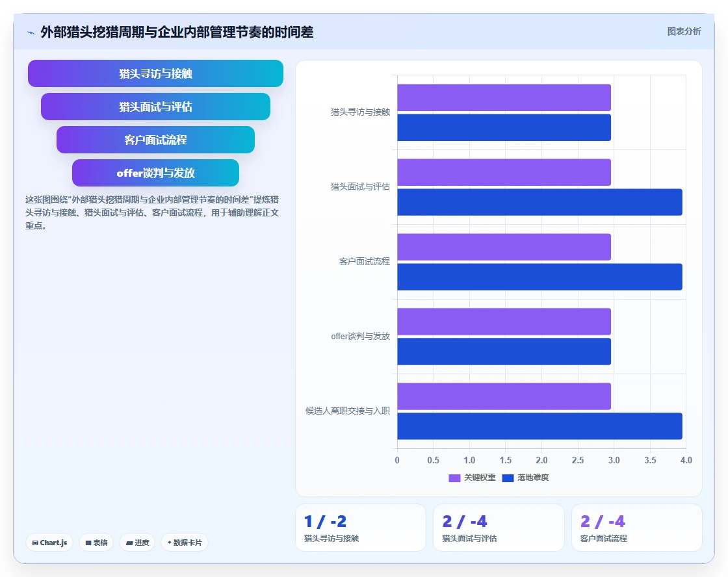
Task: Click blue bar for 客户面试流程
Action: 539,277
